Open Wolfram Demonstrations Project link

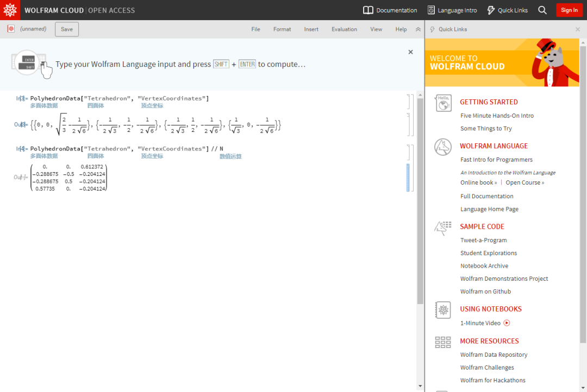504,279
